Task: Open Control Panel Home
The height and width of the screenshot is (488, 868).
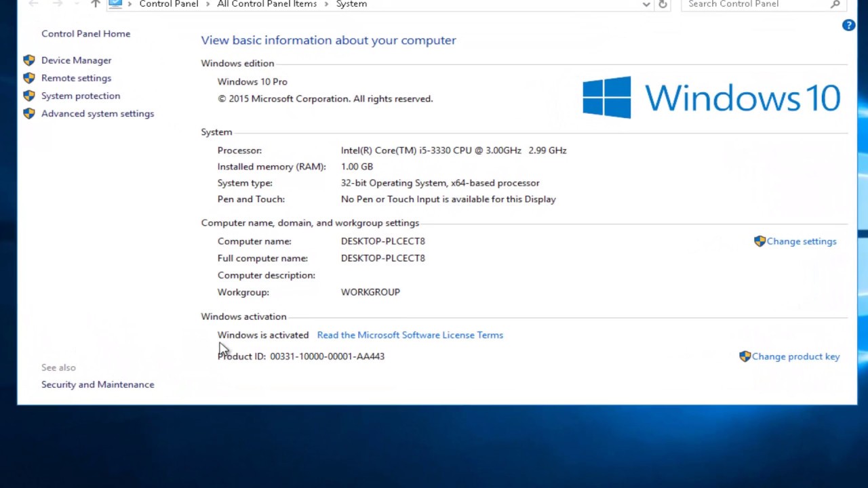Action: 85,33
